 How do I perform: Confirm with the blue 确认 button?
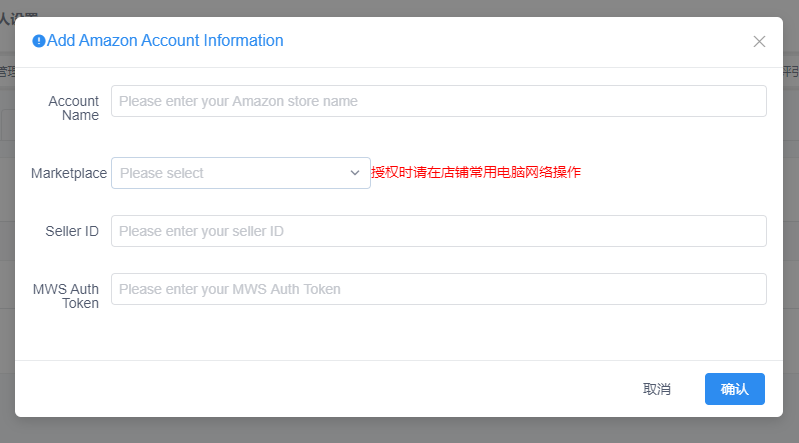[734, 389]
